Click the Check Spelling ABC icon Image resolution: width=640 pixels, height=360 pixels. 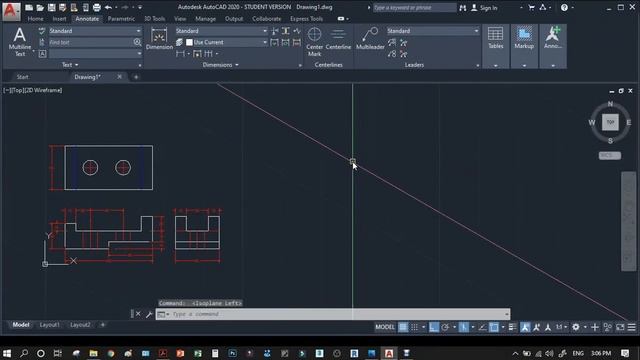42,31
